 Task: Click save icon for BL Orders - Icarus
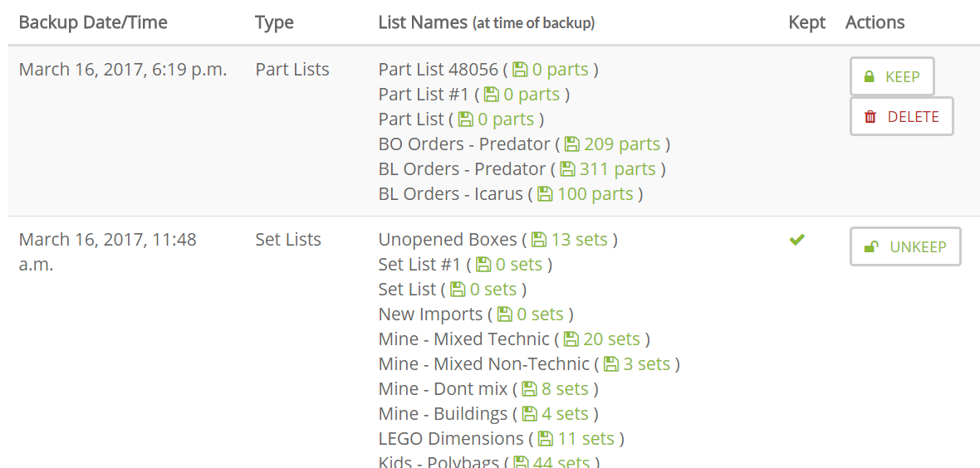pos(546,194)
